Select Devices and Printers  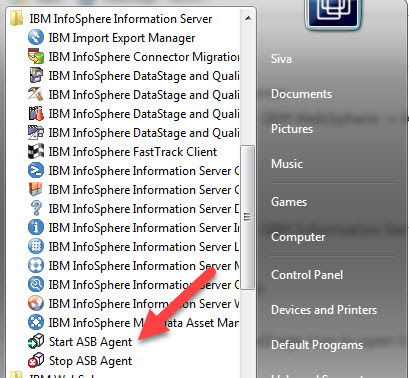[x=324, y=310]
